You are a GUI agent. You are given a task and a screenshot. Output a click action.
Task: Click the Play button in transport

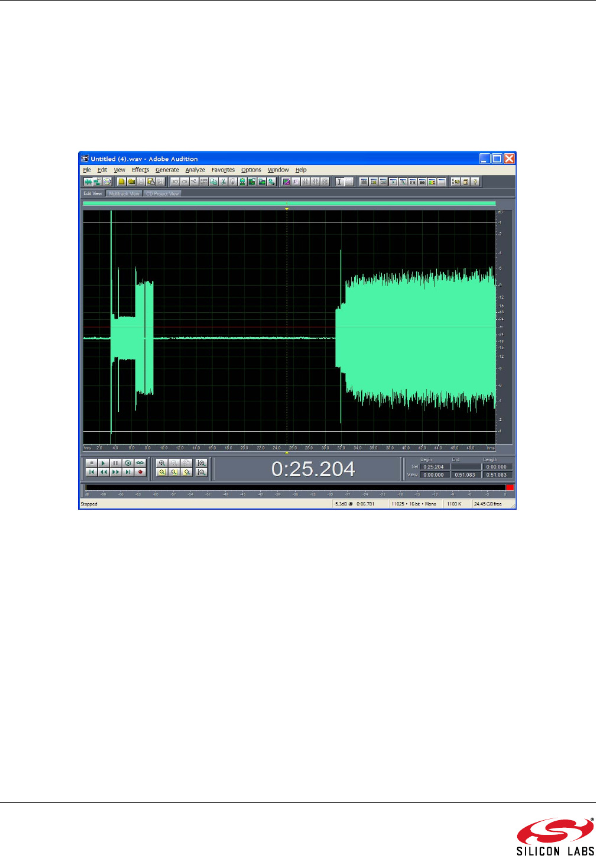click(x=103, y=463)
